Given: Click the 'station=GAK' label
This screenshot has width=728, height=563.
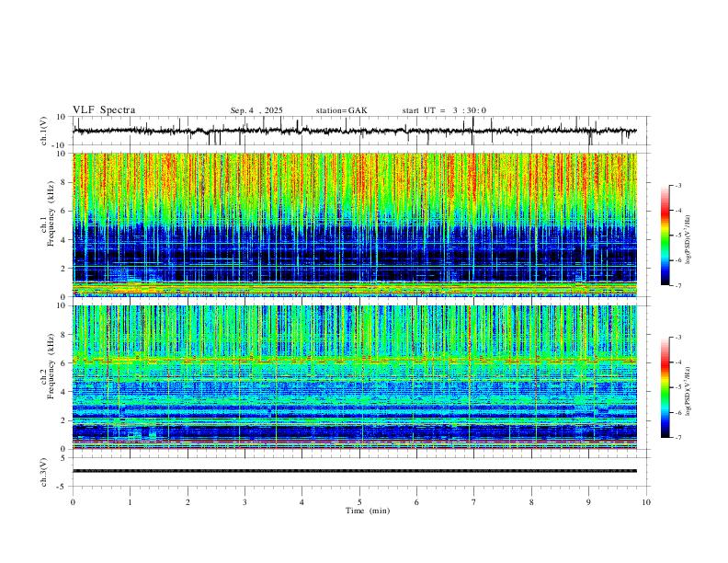Looking at the screenshot, I should pyautogui.click(x=341, y=110).
